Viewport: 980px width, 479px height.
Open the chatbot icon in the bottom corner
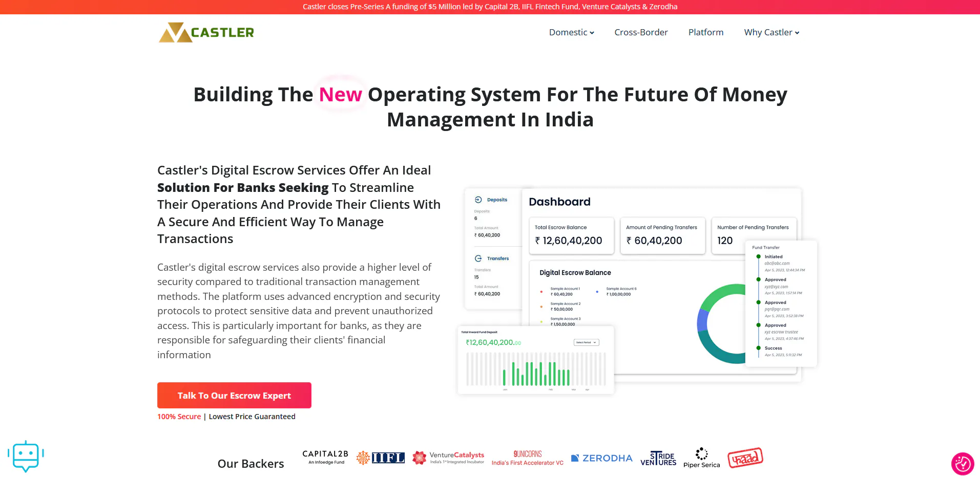(26, 456)
